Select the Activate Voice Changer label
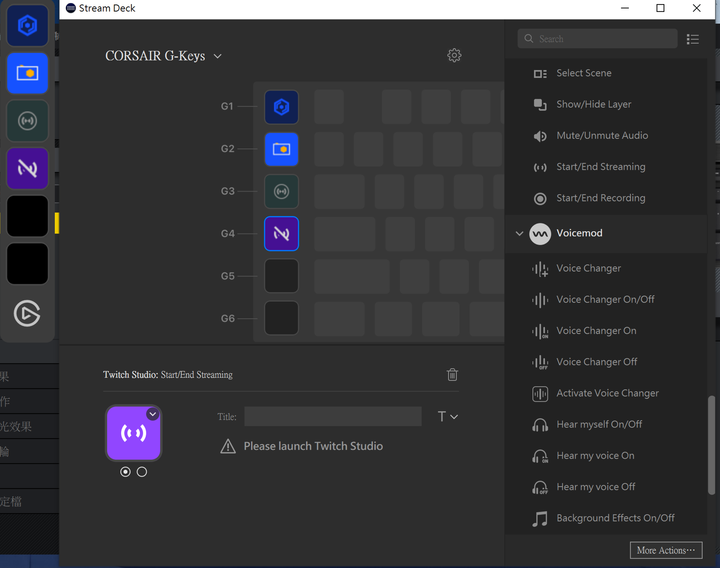The height and width of the screenshot is (568, 720). click(x=608, y=393)
